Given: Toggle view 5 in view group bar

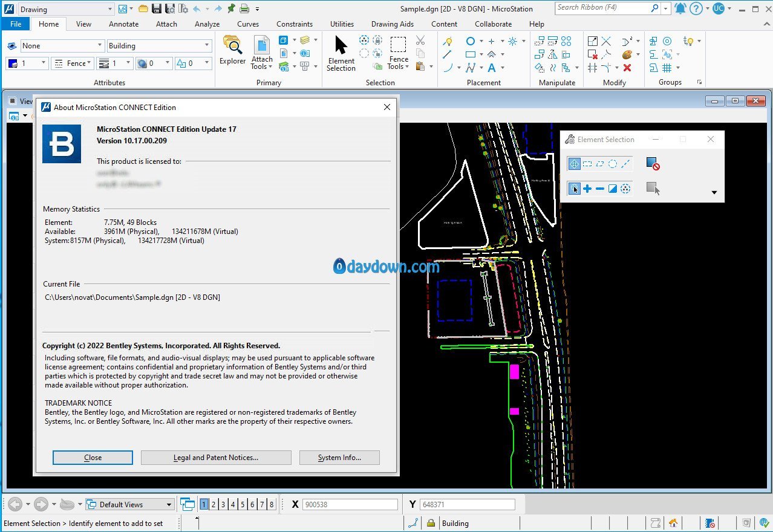Looking at the screenshot, I should [243, 504].
